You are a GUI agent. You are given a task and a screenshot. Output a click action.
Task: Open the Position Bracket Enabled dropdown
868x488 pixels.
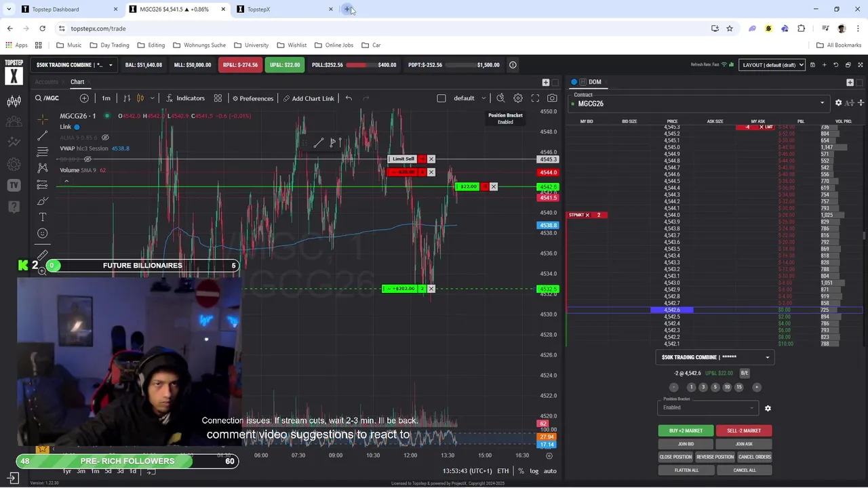pos(708,407)
